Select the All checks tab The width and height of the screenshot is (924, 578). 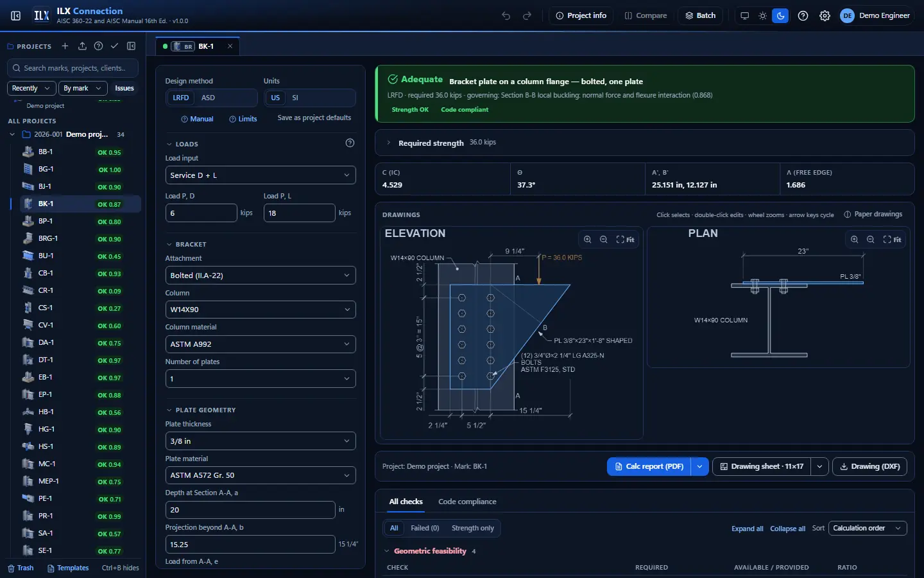[x=406, y=502]
